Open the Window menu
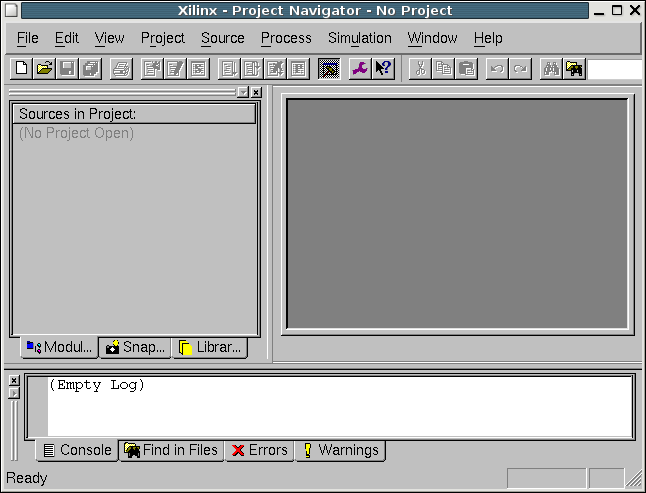 (x=432, y=38)
